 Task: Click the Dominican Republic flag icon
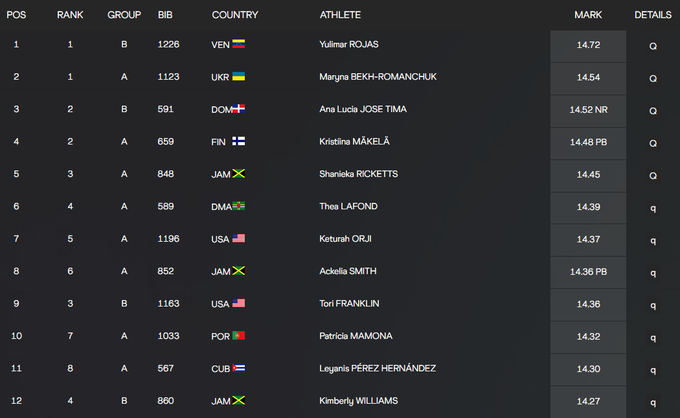click(x=239, y=109)
